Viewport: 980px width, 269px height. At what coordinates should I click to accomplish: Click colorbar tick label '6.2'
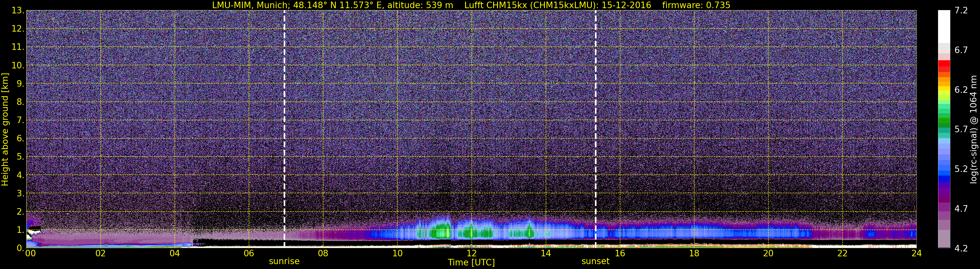pyautogui.click(x=961, y=90)
